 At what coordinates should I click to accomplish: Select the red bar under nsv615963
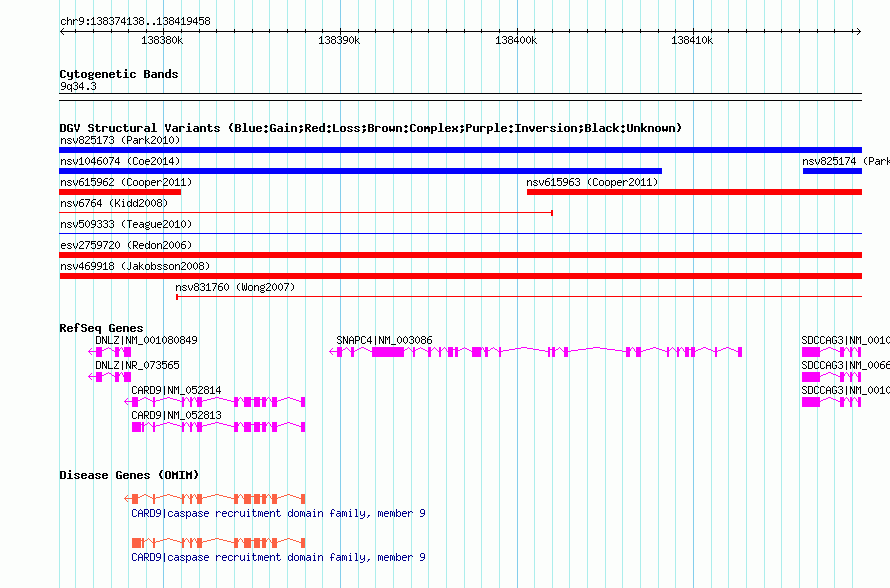[694, 192]
